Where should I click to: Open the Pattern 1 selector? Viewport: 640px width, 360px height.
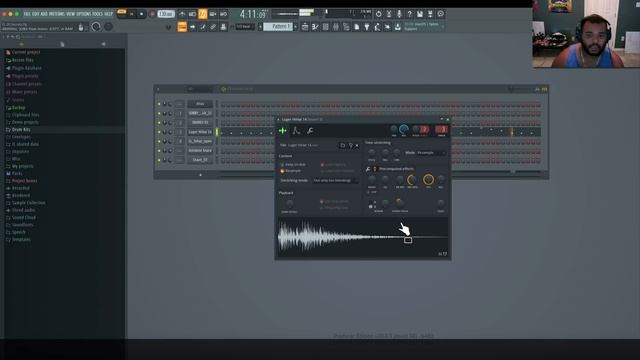(x=279, y=27)
